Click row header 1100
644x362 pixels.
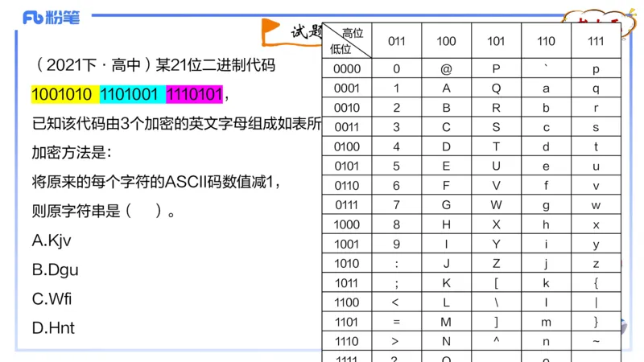tap(347, 302)
